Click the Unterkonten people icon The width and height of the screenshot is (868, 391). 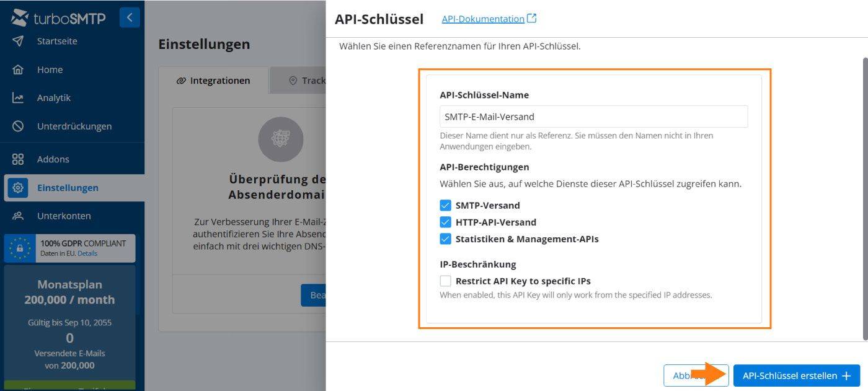(18, 216)
